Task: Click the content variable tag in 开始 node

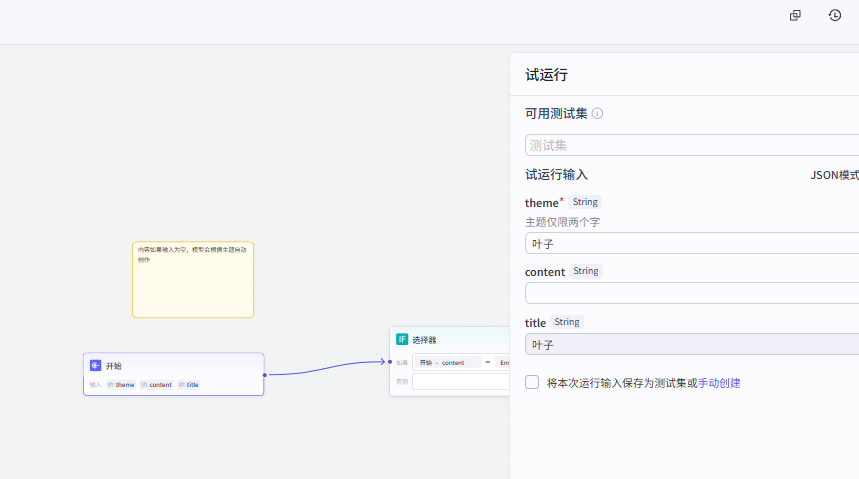Action: click(157, 385)
